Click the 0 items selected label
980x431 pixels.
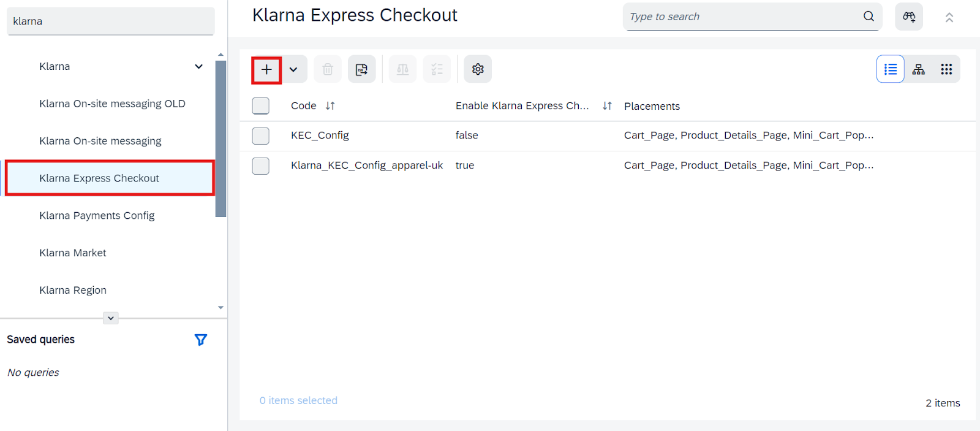tap(298, 400)
